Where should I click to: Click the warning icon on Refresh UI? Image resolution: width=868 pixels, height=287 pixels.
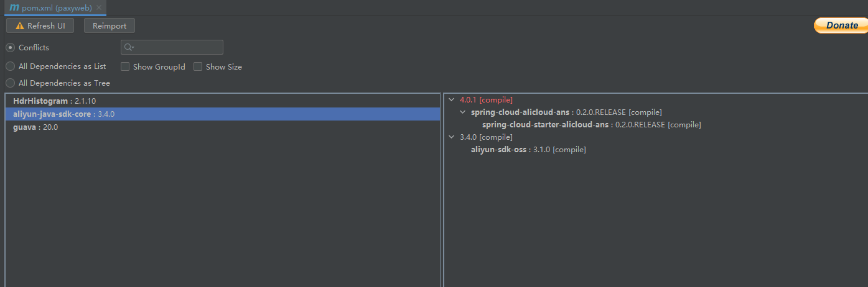tap(20, 26)
